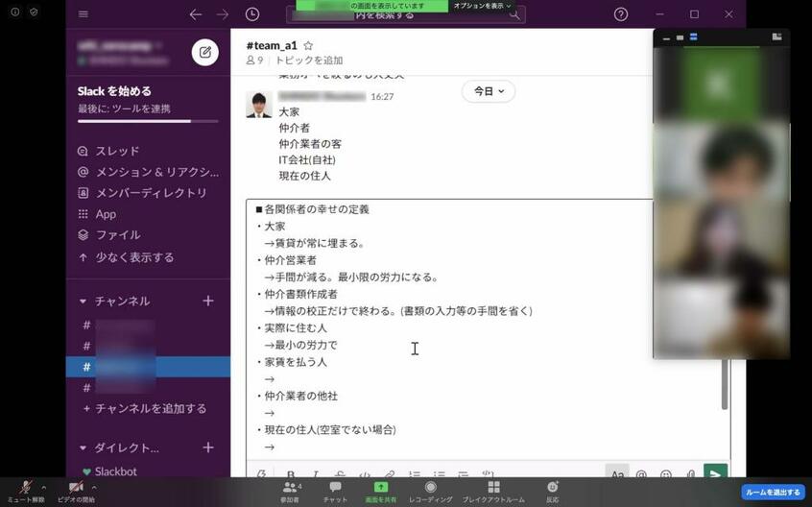This screenshot has width=812, height=507.
Task: Insert a link in composer
Action: point(390,473)
